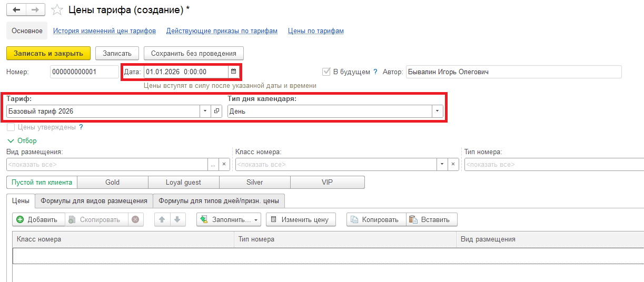Switch to the Основное section
The image size is (644, 282).
click(27, 31)
